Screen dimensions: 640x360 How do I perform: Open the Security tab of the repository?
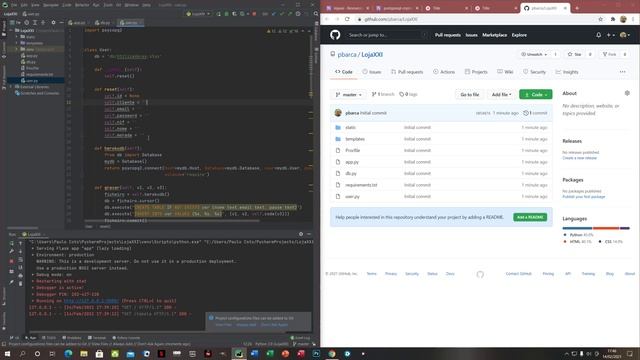(x=534, y=72)
